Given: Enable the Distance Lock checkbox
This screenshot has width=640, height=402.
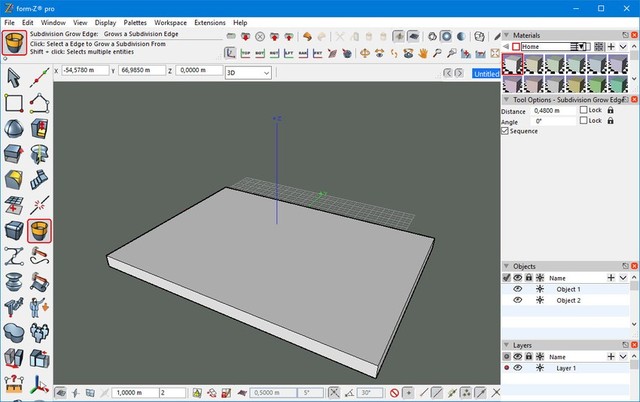Looking at the screenshot, I should coord(583,110).
